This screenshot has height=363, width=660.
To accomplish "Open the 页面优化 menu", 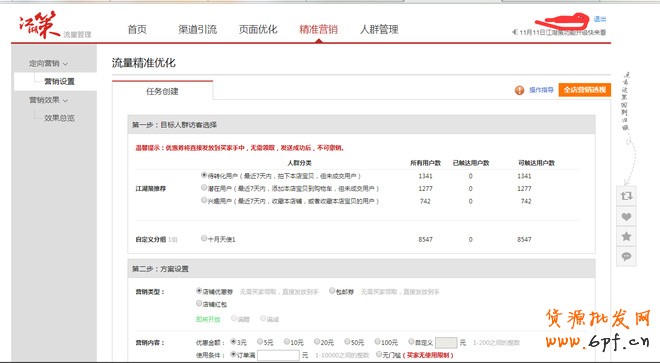I will [x=258, y=29].
